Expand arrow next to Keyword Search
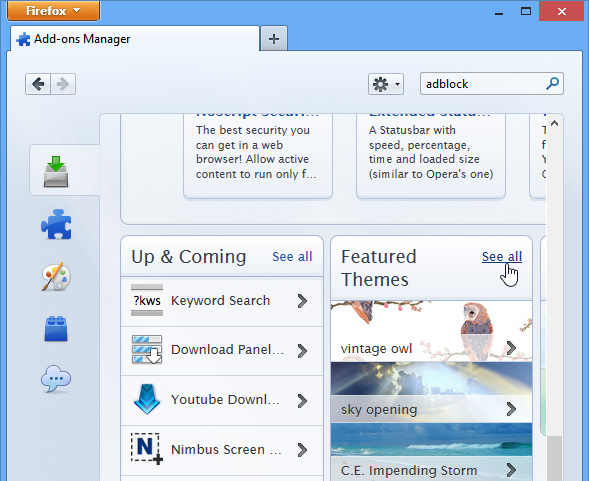Viewport: 589px width, 481px height. 302,301
